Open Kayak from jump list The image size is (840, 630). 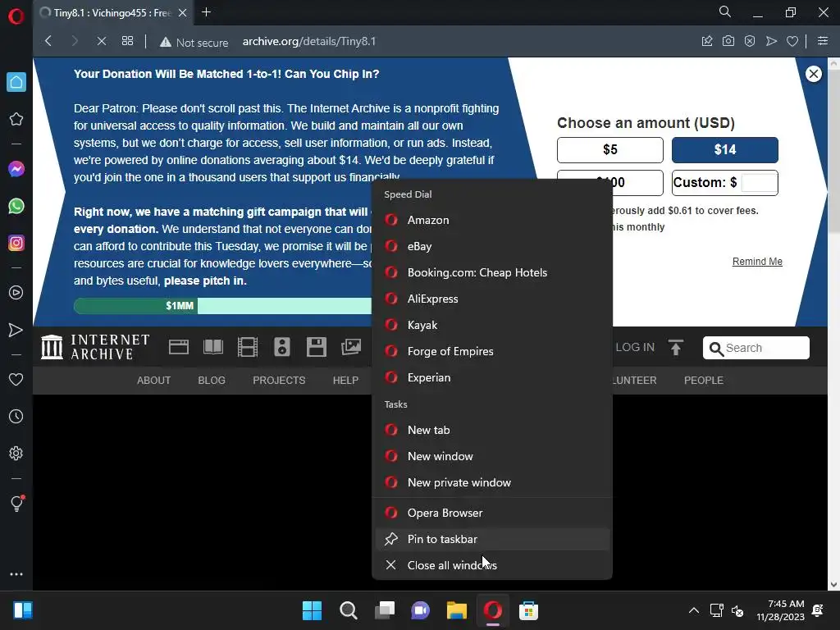pos(492,325)
